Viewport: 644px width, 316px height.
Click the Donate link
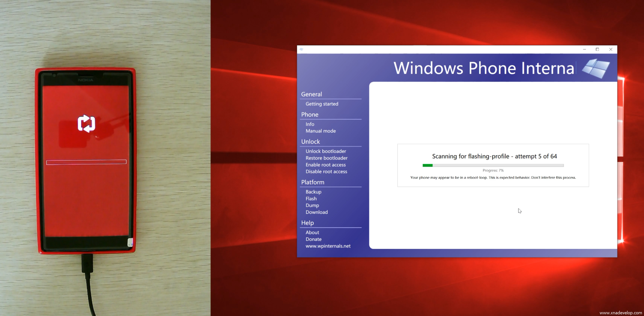coord(314,239)
